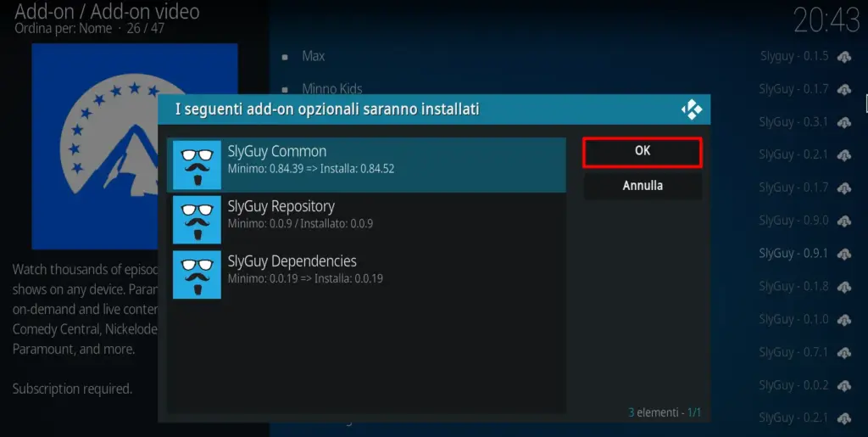The height and width of the screenshot is (437, 868).
Task: Click the 'Subscription required.' description text
Action: pos(73,389)
